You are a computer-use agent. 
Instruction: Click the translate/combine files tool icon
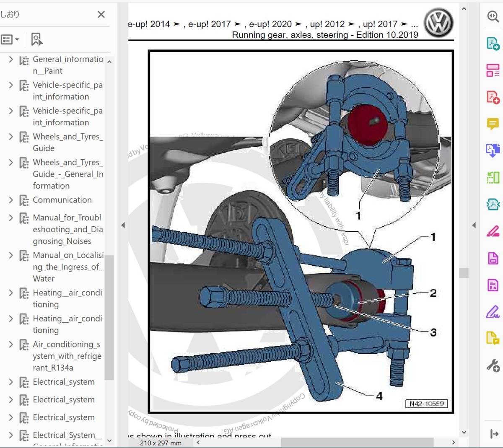[493, 150]
